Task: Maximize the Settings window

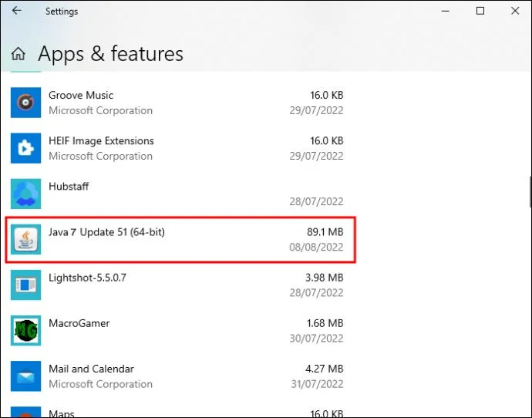Action: pos(480,11)
